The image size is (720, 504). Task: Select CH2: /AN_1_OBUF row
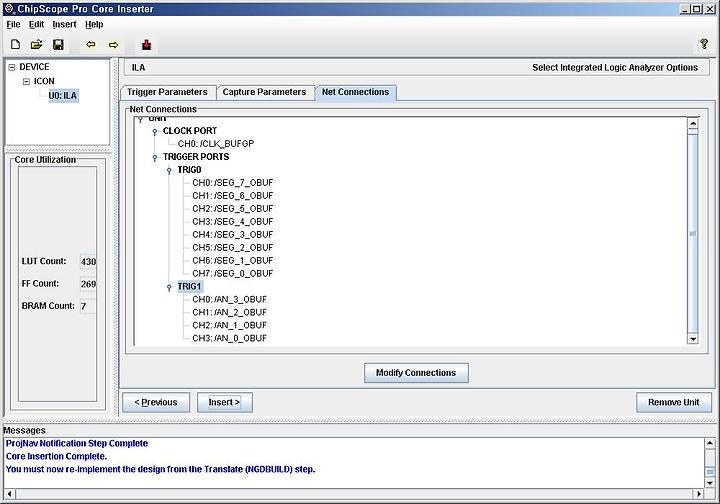[230, 325]
